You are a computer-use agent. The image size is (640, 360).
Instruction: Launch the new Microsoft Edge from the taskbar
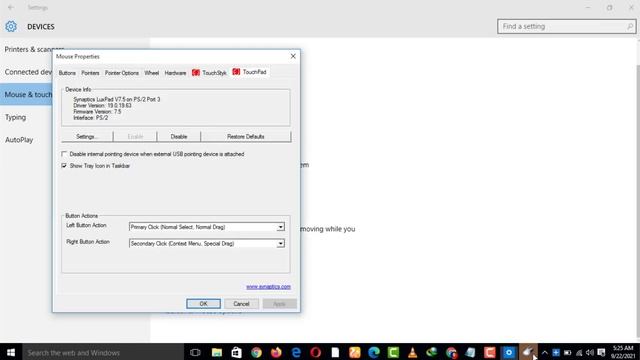coord(374,352)
